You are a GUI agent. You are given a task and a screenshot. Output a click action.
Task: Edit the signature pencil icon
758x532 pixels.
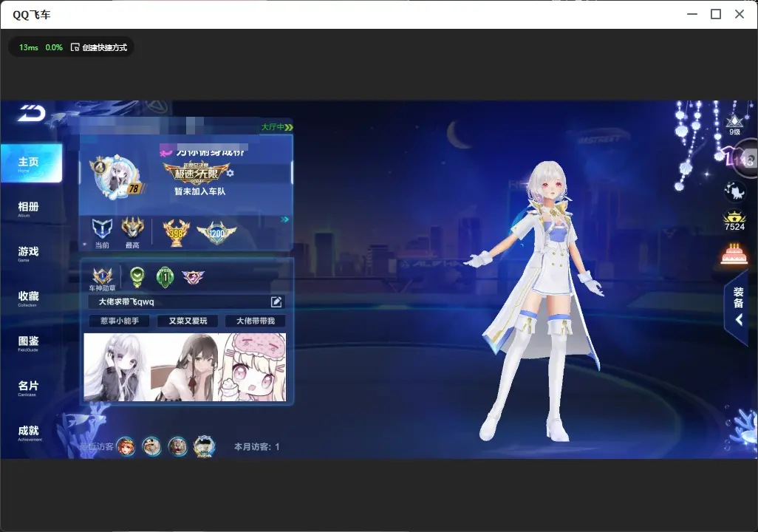[x=276, y=301]
